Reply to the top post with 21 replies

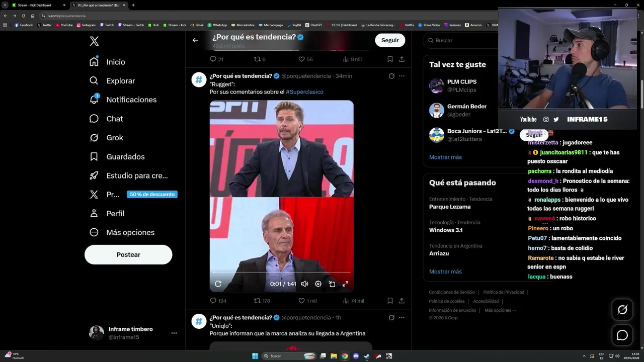point(216,59)
